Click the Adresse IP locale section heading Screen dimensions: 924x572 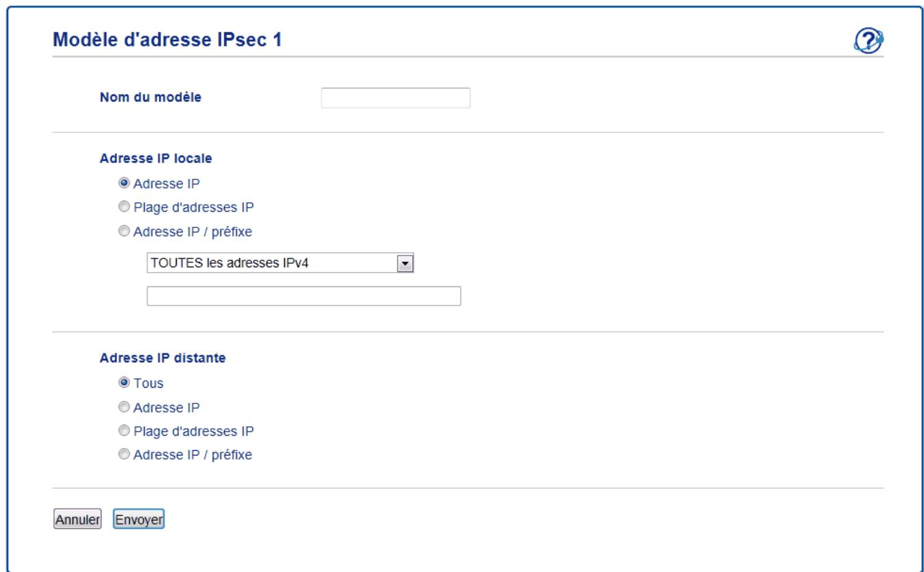(x=156, y=157)
